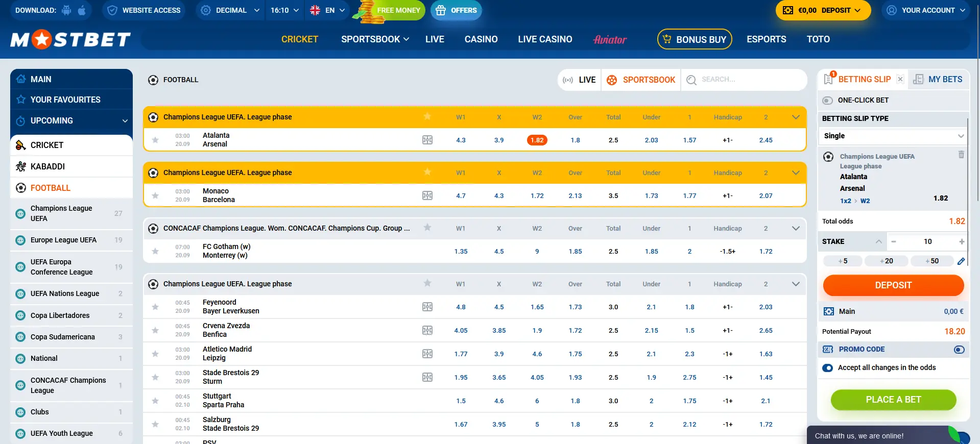The height and width of the screenshot is (444, 980).
Task: Click the Mostbet logo
Action: click(x=70, y=40)
